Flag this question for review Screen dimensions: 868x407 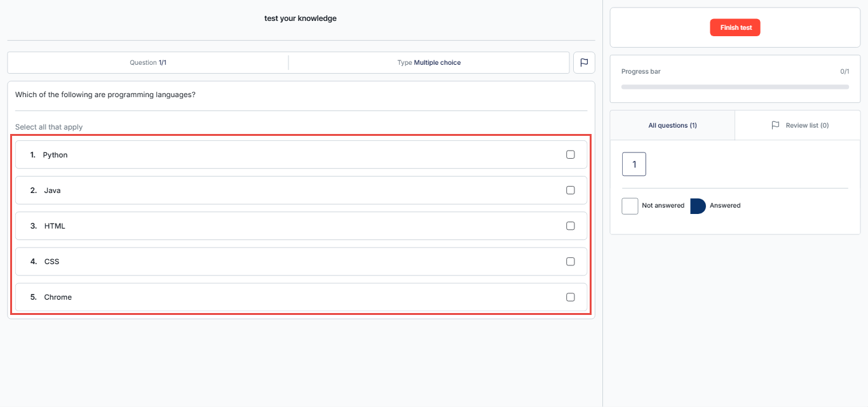[x=584, y=63]
